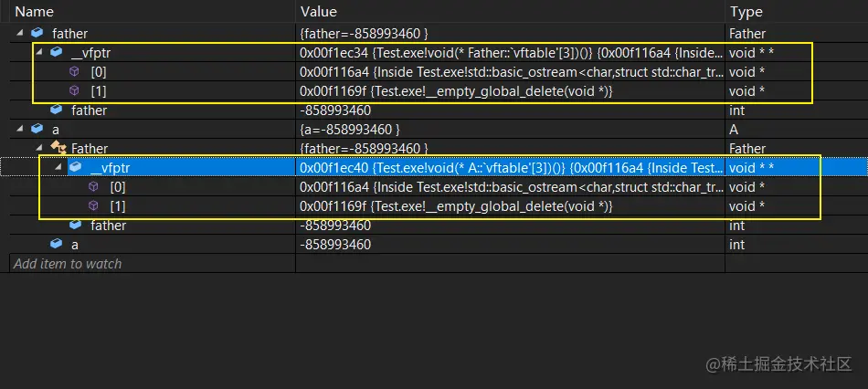This screenshot has height=389, width=868.
Task: Collapse the Father base class node under a
Action: [x=38, y=148]
